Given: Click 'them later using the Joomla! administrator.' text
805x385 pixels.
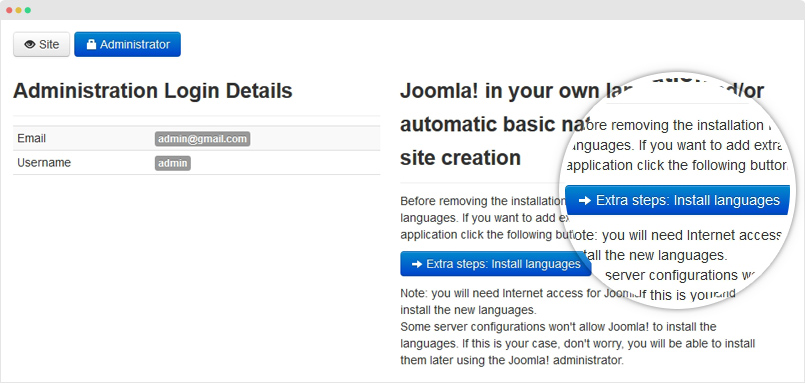Looking at the screenshot, I should point(512,360).
